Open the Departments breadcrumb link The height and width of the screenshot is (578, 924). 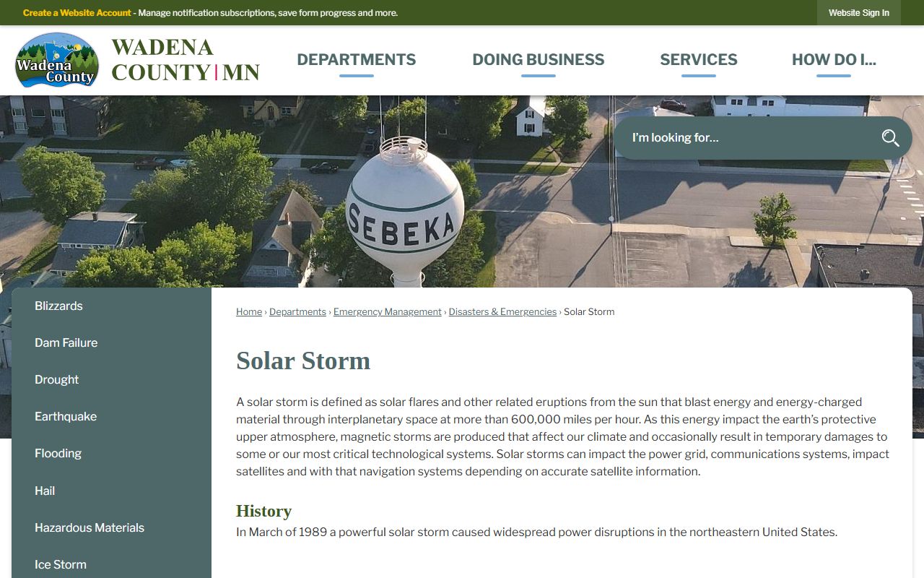pos(297,312)
